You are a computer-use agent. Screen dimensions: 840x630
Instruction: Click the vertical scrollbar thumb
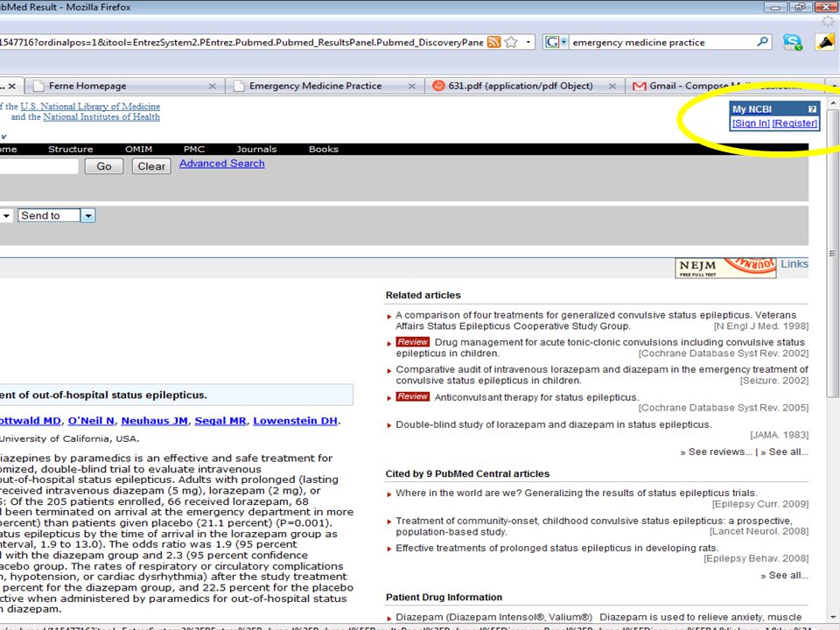tap(832, 253)
